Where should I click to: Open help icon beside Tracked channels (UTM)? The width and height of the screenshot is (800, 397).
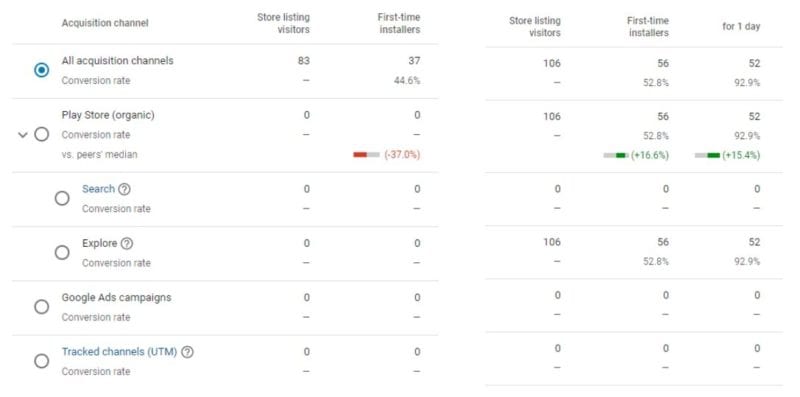pyautogui.click(x=187, y=352)
